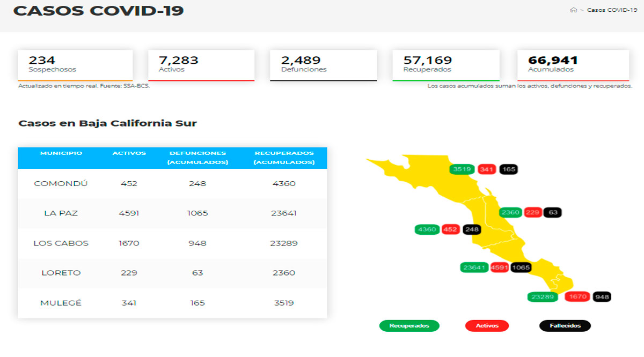Click the red Activos legend button
644x357 pixels.
487,325
